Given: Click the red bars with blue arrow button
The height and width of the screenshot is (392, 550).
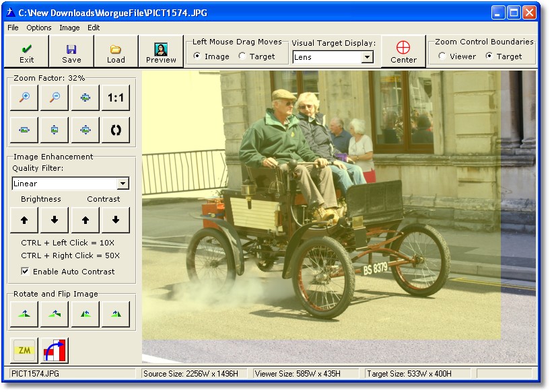Looking at the screenshot, I should coord(55,350).
